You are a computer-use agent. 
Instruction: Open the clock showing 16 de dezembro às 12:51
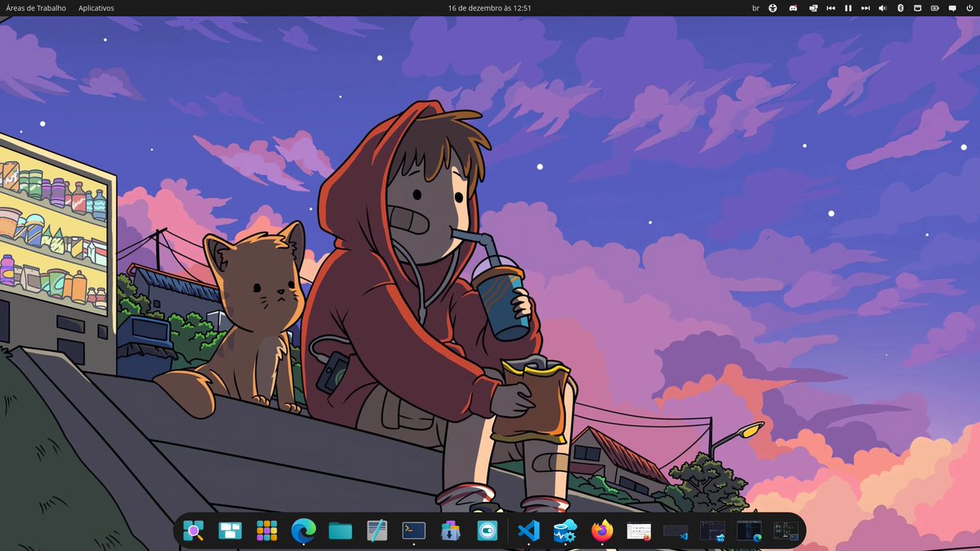pos(490,8)
